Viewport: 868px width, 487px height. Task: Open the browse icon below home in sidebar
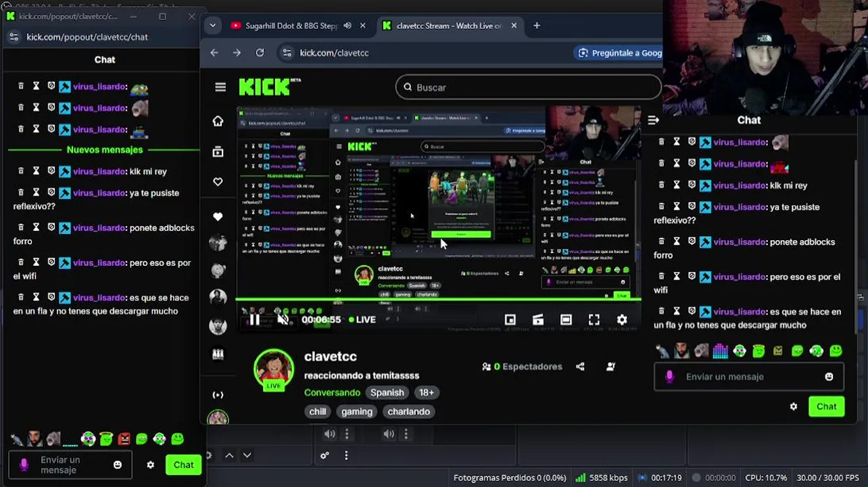(218, 152)
